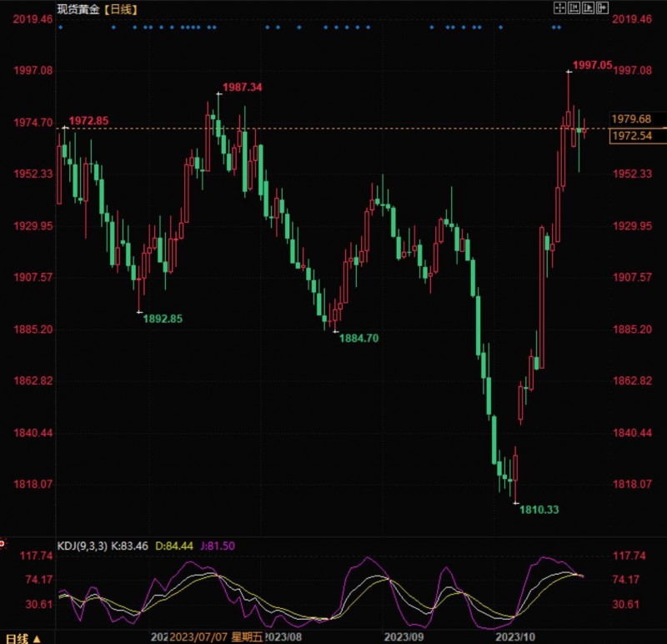Click the 1997.05 high price annotation
This screenshot has height=644, width=667.
[x=592, y=62]
